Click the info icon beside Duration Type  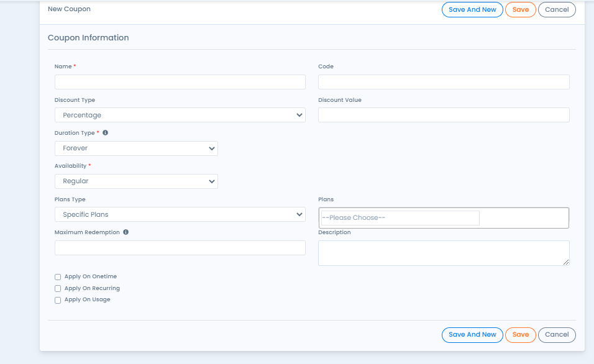tap(104, 132)
